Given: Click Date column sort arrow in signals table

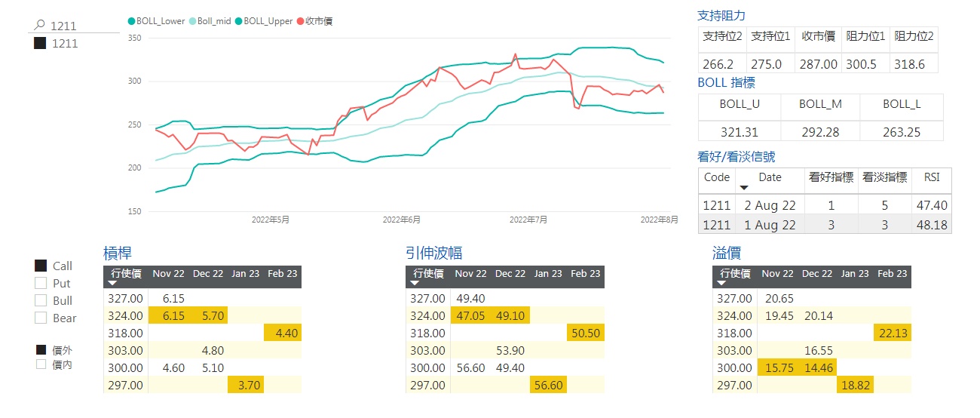Looking at the screenshot, I should point(745,187).
